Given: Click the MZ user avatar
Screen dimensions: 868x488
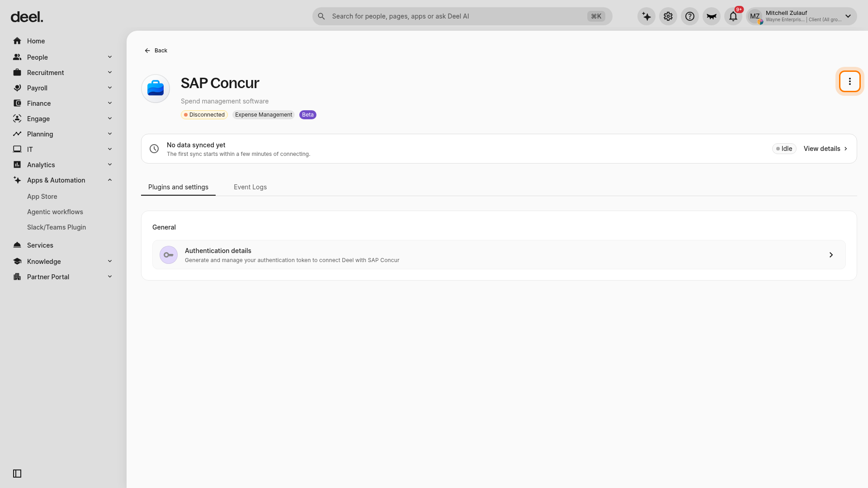Looking at the screenshot, I should [755, 16].
